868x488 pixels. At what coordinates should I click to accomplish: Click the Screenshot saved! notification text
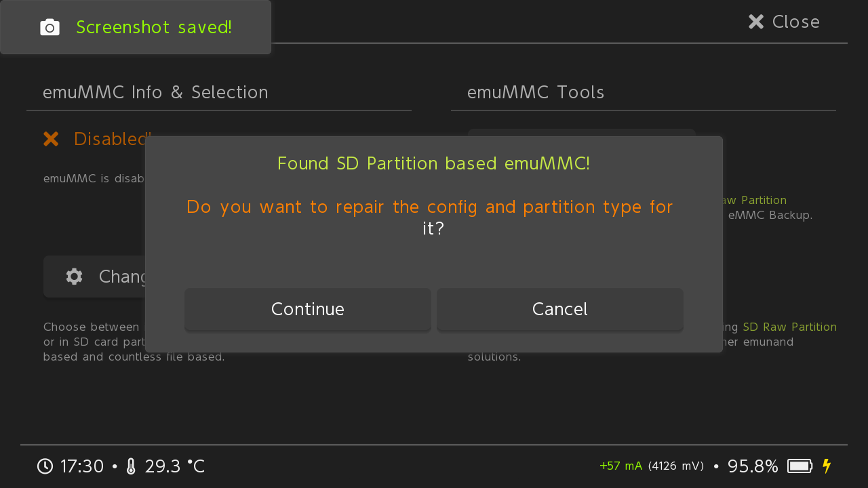[154, 27]
